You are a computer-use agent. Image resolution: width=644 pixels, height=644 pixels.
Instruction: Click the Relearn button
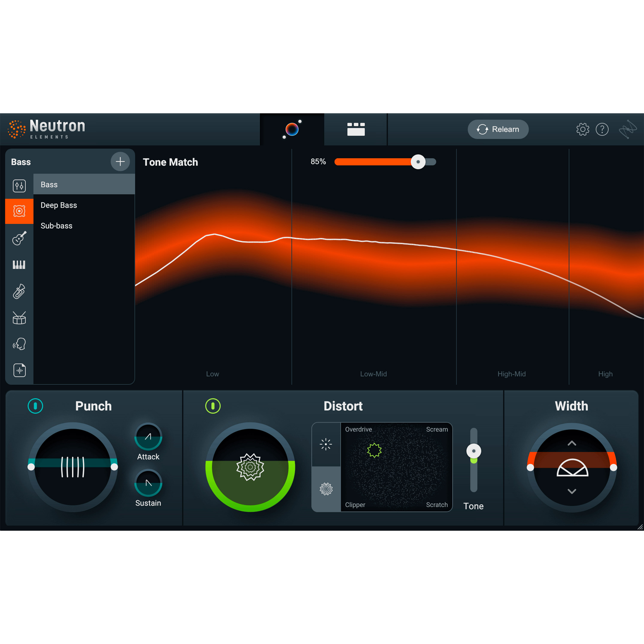(x=498, y=129)
